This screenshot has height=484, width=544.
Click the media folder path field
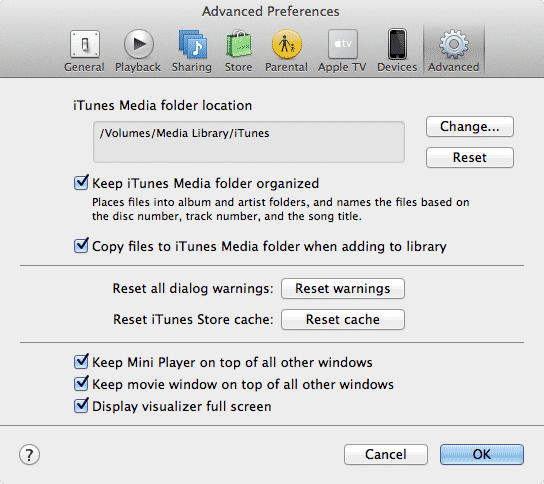click(x=249, y=142)
